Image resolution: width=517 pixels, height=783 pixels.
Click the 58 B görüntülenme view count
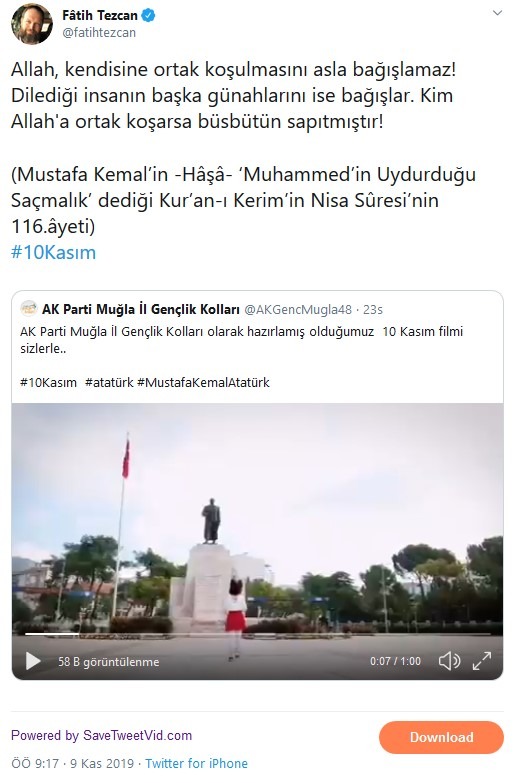pyautogui.click(x=108, y=662)
